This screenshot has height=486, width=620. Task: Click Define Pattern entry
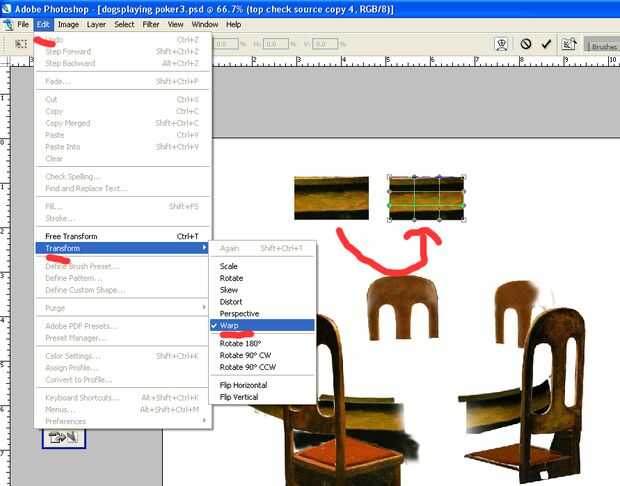(x=122, y=278)
